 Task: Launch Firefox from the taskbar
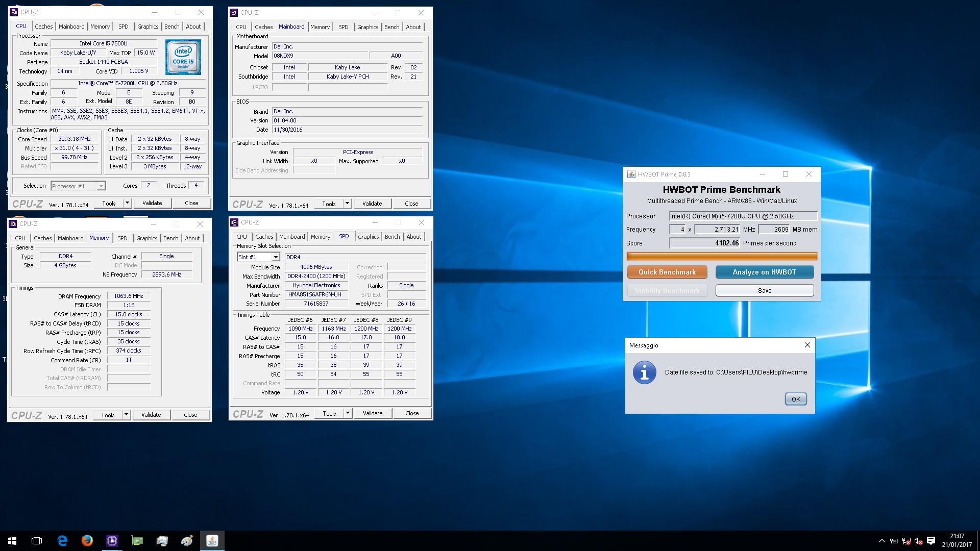(87, 541)
